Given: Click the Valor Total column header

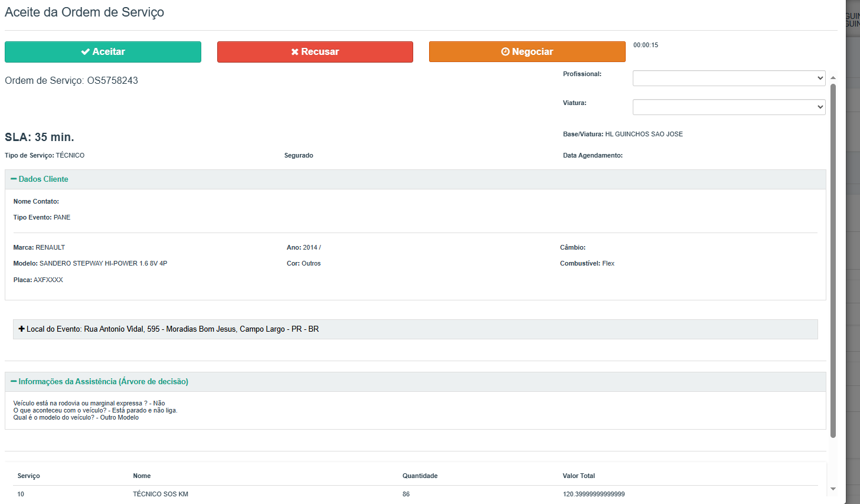Looking at the screenshot, I should point(578,476).
